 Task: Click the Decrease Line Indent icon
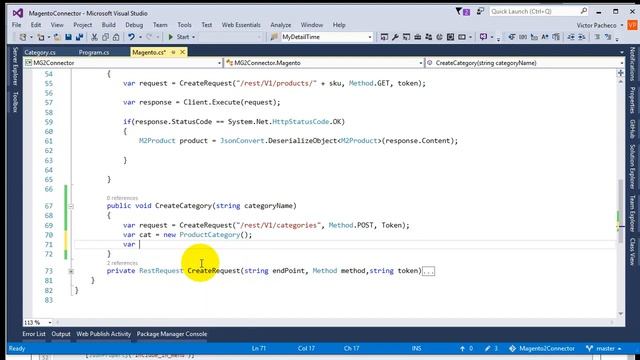(571, 37)
